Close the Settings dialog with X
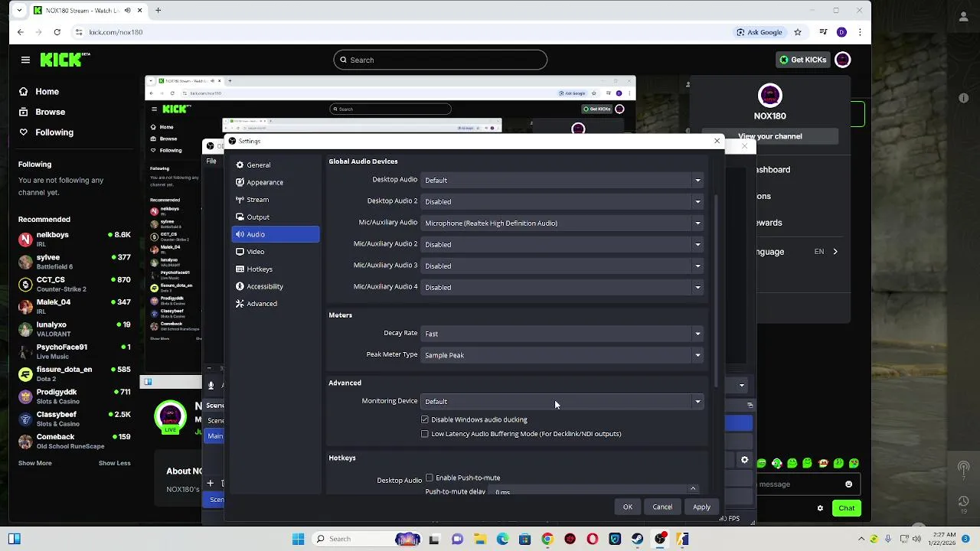This screenshot has height=551, width=980. click(x=717, y=141)
